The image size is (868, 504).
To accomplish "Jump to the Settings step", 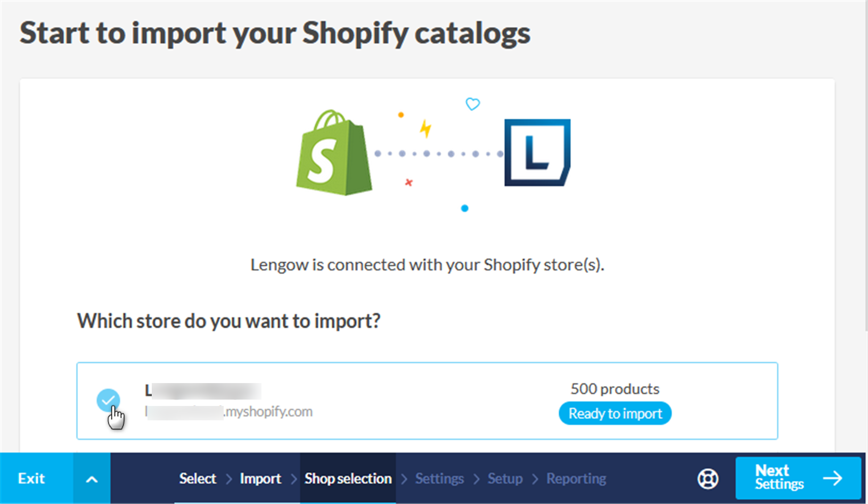I will point(439,478).
